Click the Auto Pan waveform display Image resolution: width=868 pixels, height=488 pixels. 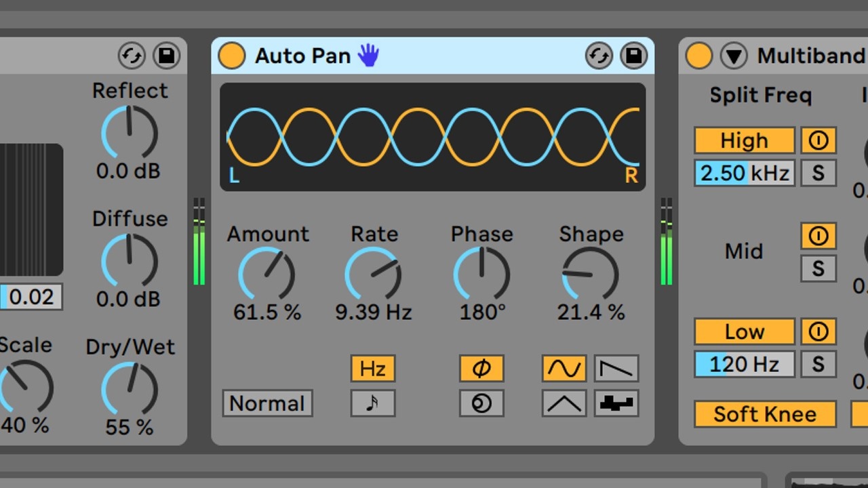[433, 137]
